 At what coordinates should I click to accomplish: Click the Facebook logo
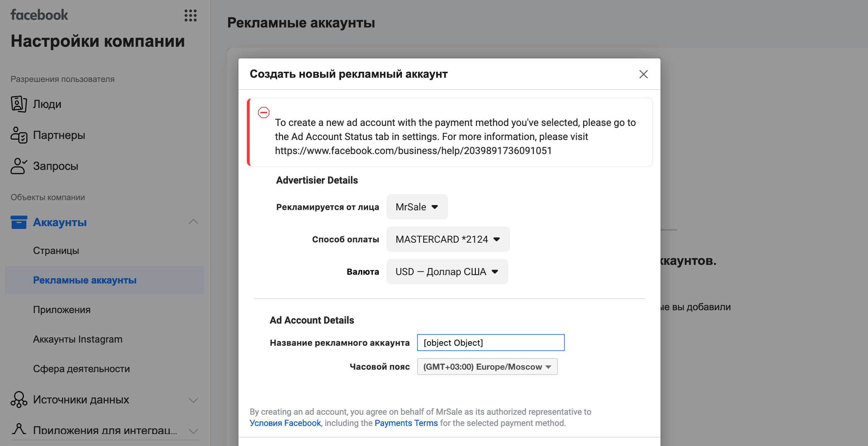pyautogui.click(x=39, y=15)
